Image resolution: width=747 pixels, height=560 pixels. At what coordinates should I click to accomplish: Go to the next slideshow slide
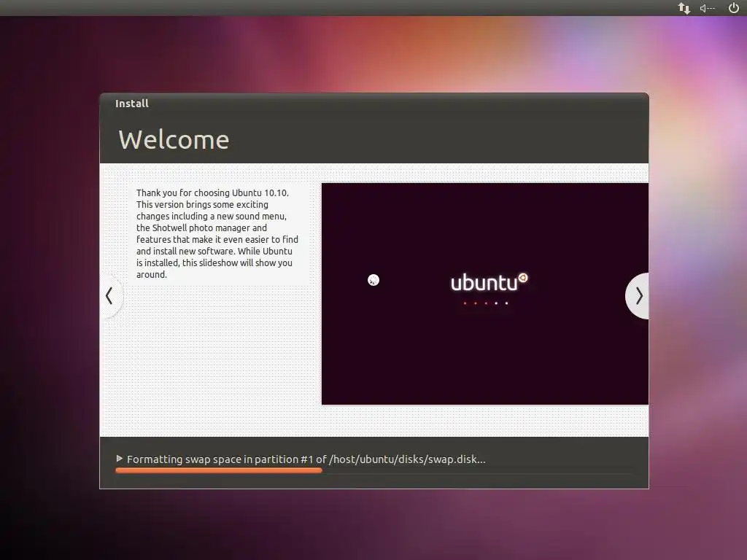[x=638, y=296]
